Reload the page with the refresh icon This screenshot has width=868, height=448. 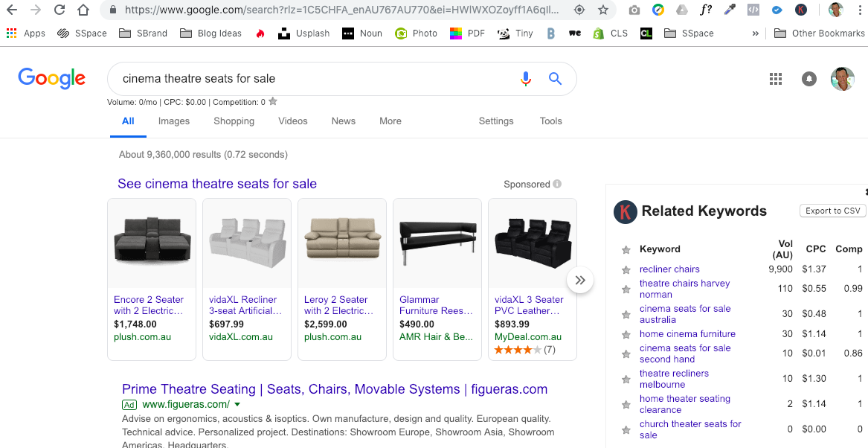pos(60,10)
